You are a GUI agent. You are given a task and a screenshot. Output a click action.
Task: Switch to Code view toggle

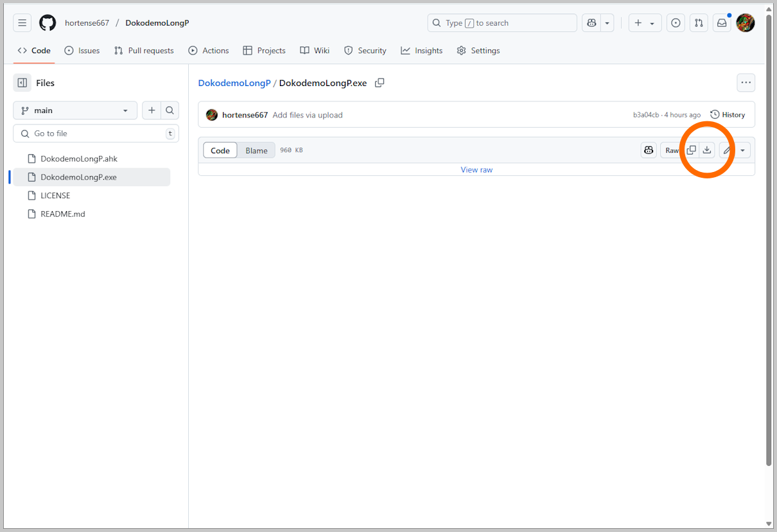[220, 150]
